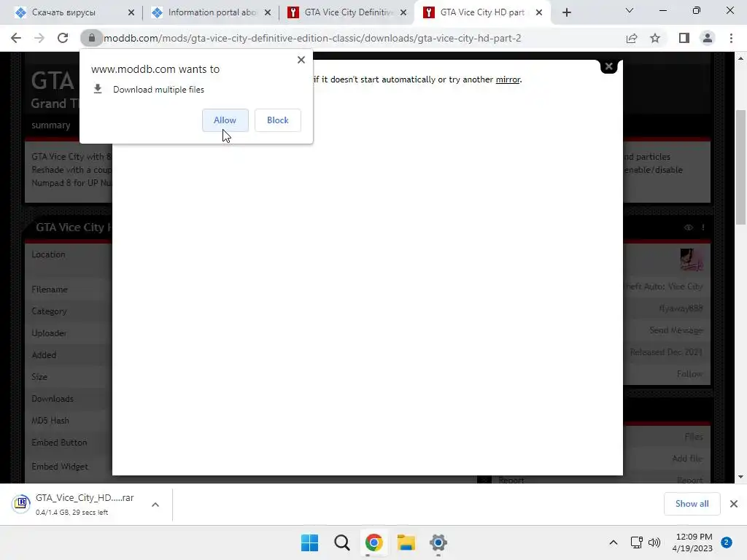Open the Add file link
The width and height of the screenshot is (747, 560).
point(687,459)
